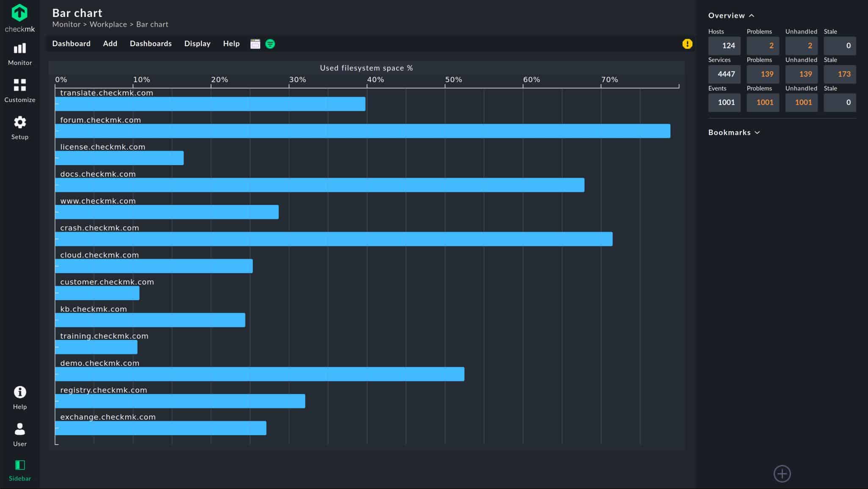Open the Monitor menu
The height and width of the screenshot is (489, 868).
pos(20,54)
